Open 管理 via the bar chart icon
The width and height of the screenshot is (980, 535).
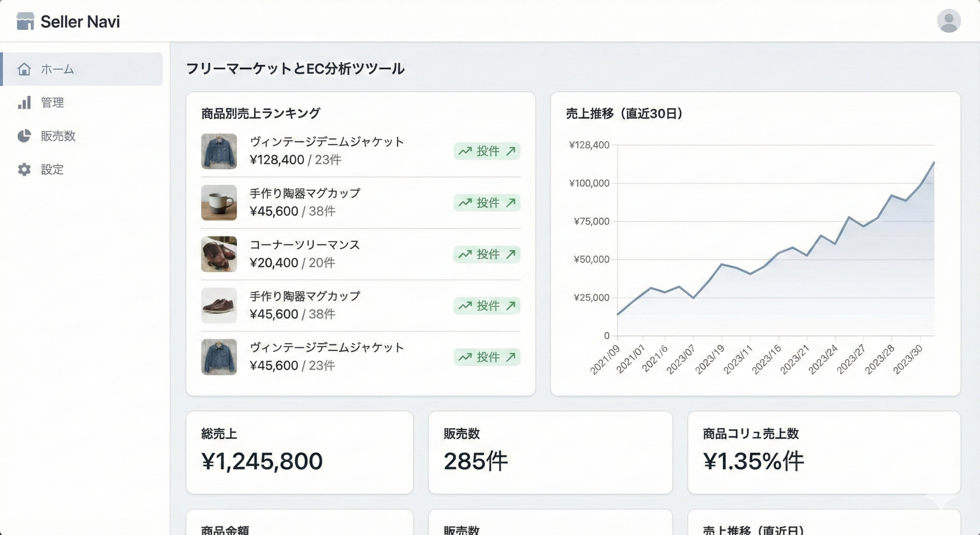pos(24,103)
